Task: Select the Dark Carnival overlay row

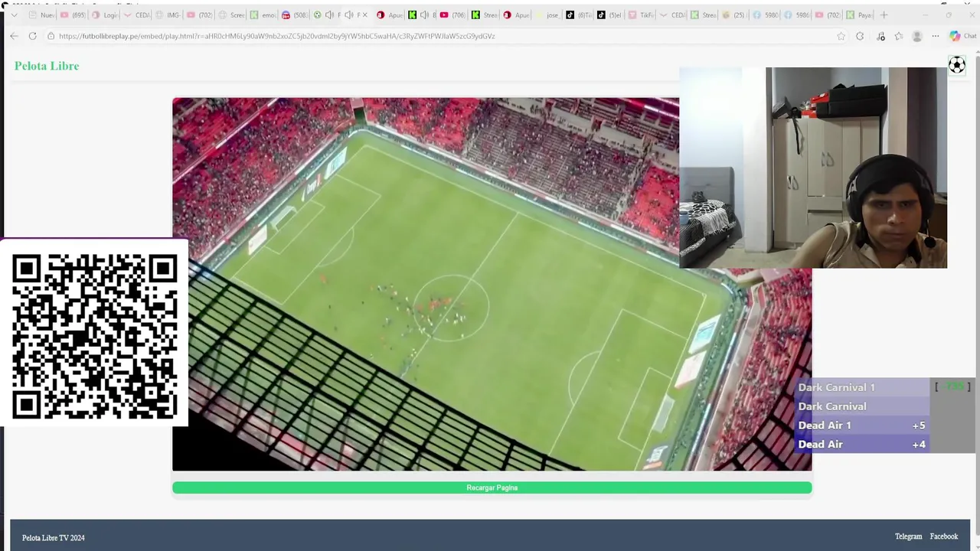Action: coord(862,406)
